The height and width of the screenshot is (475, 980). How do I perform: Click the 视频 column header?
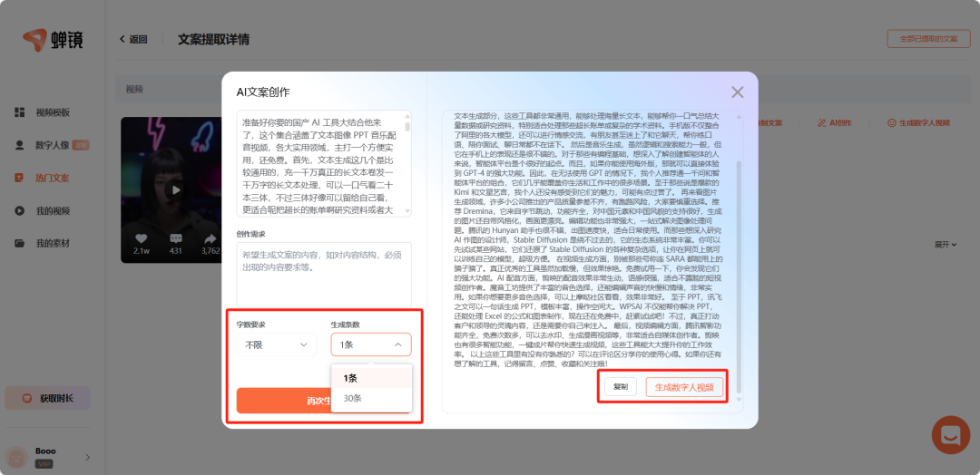[134, 89]
